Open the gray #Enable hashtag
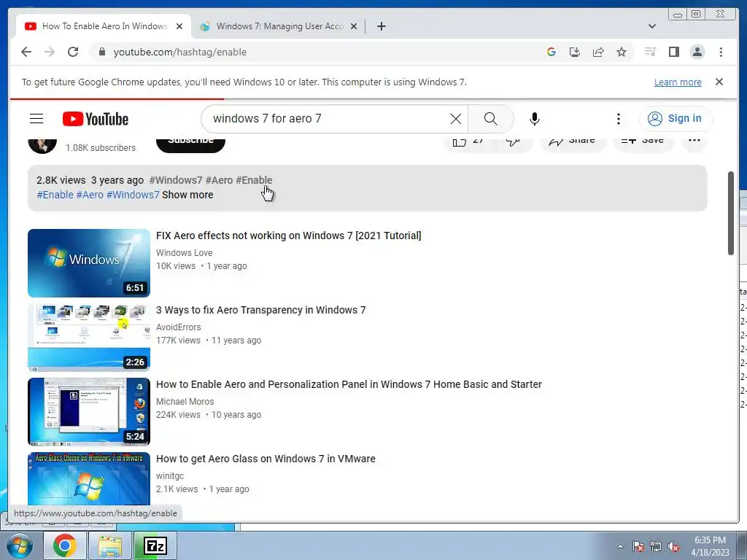The image size is (747, 560). (x=254, y=180)
